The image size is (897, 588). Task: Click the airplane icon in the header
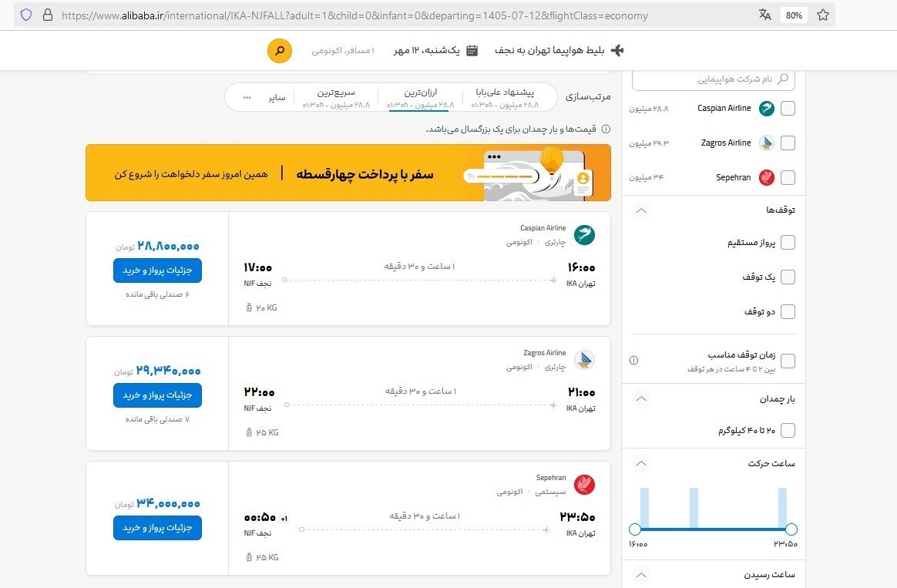[617, 50]
